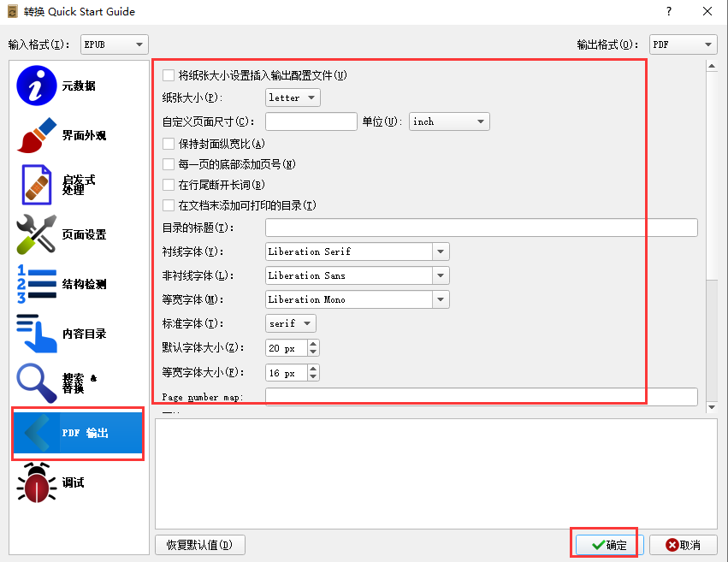728x562 pixels.
Task: Enable 在文档末添加可打印的目录 checkbox
Action: click(x=168, y=205)
